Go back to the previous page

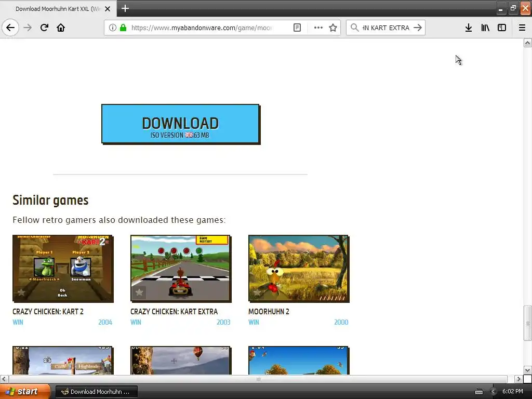pos(10,28)
